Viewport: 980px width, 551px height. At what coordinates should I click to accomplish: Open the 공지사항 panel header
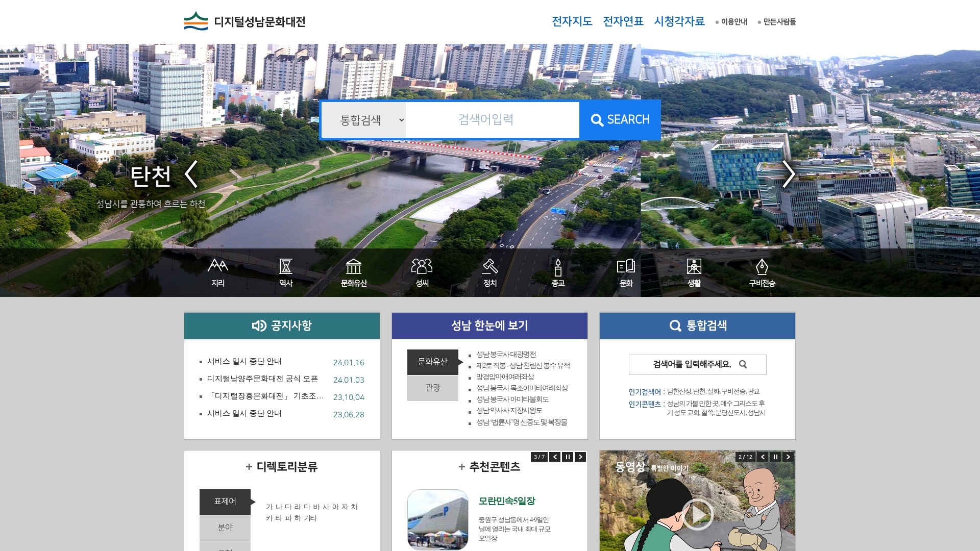click(x=282, y=326)
